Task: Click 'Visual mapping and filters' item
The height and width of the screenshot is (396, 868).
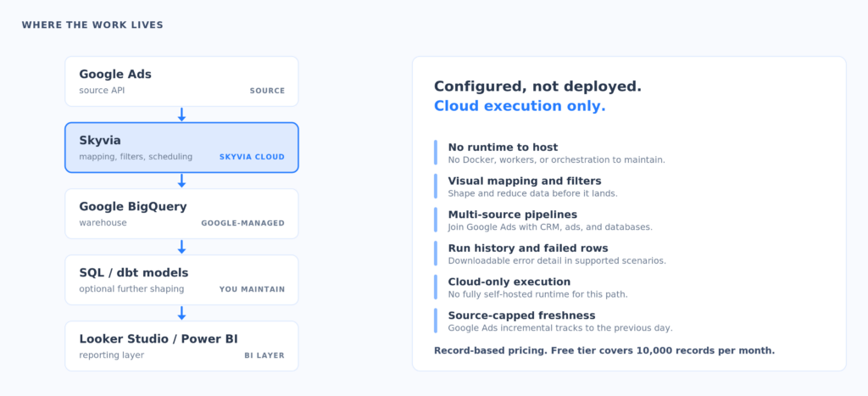Action: point(524,181)
